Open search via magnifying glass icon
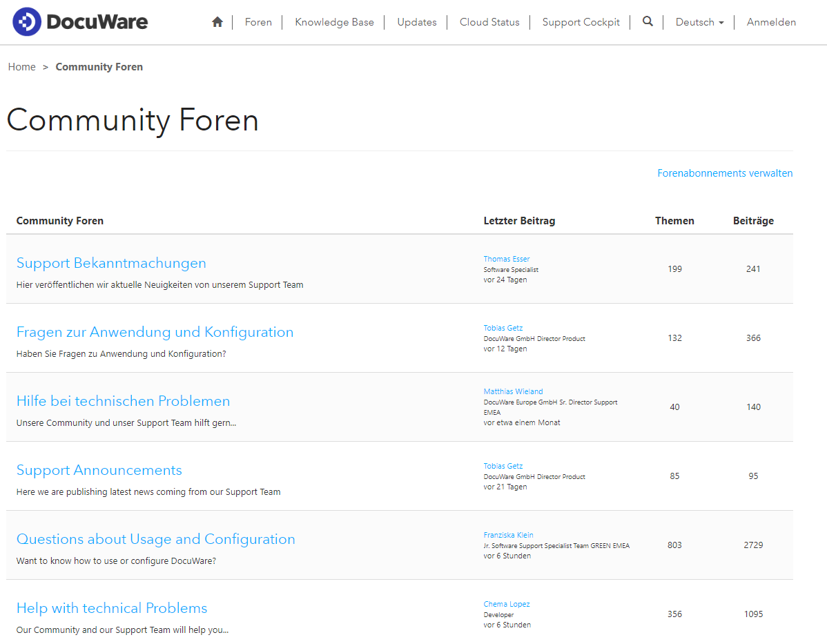The height and width of the screenshot is (644, 827). tap(648, 21)
